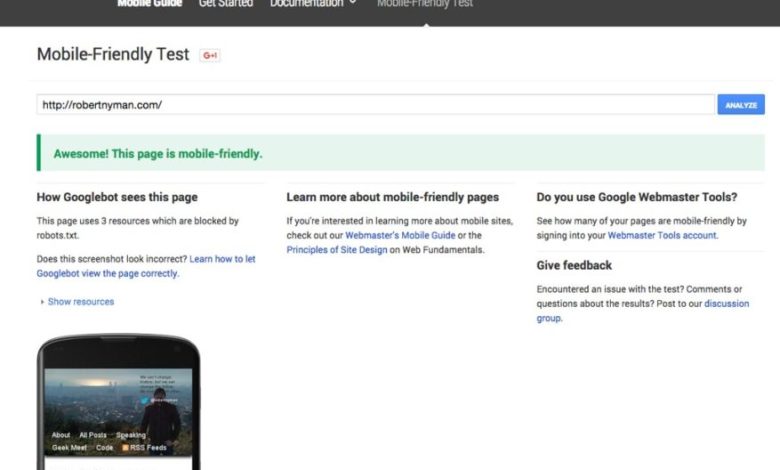780x470 pixels.
Task: Open the Webmaster Tools account link
Action: tap(662, 235)
